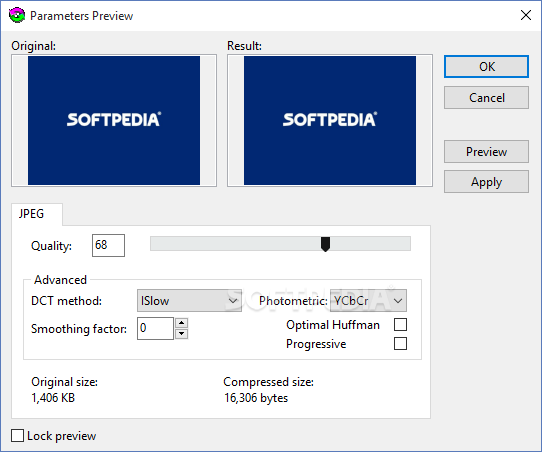Click the '16,306 bytes' compressed size value
Viewport: 542px width, 452px height.
click(256, 398)
